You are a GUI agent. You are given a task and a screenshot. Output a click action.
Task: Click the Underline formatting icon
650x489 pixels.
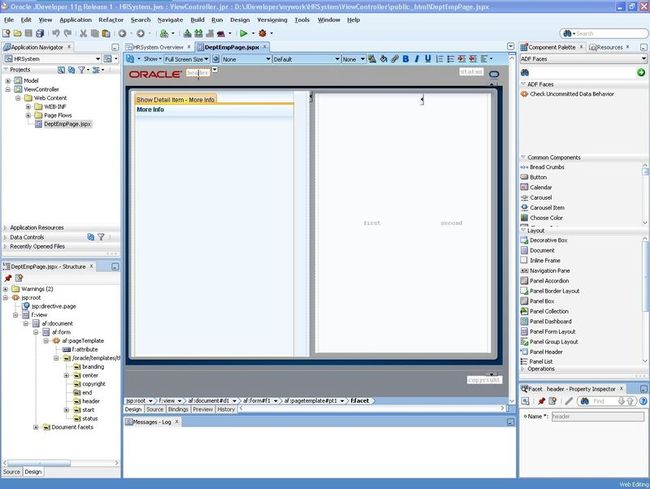[x=428, y=59]
